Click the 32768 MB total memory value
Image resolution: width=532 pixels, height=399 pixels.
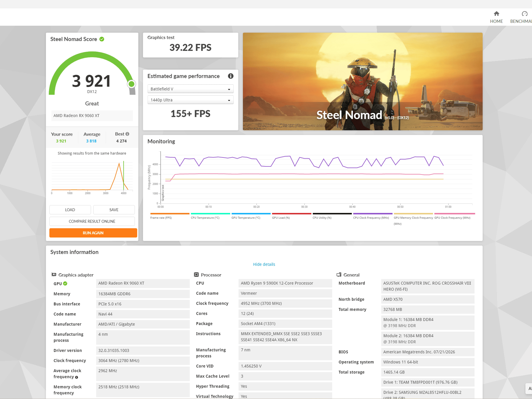[428, 309]
